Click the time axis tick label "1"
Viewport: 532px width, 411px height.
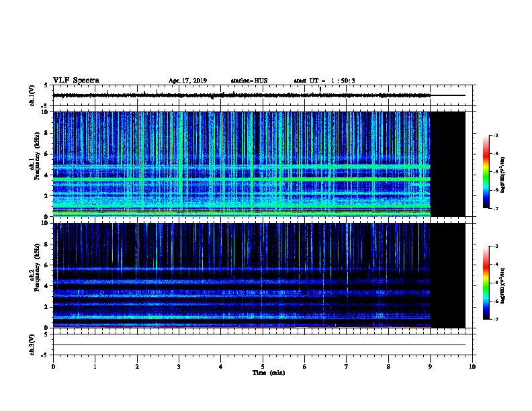(95, 367)
